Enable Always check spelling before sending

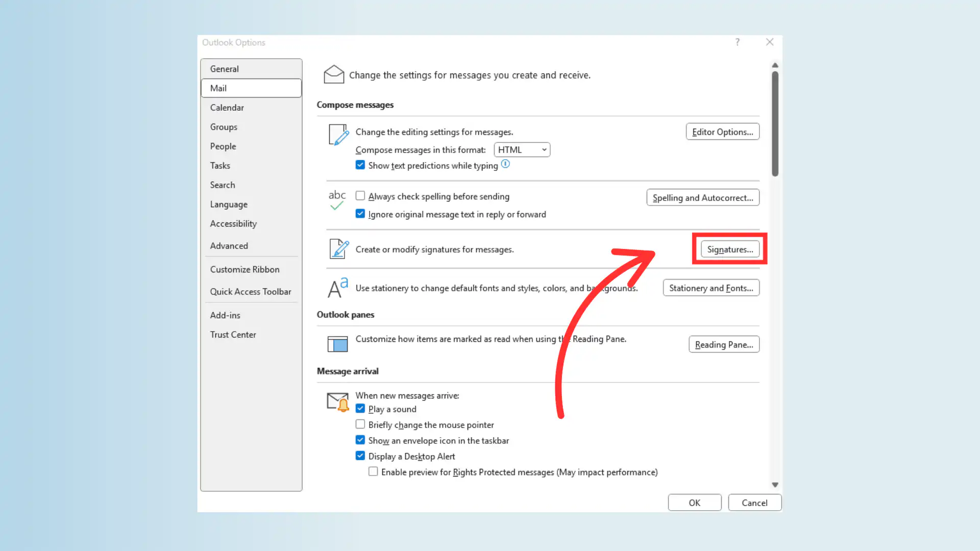pyautogui.click(x=360, y=195)
